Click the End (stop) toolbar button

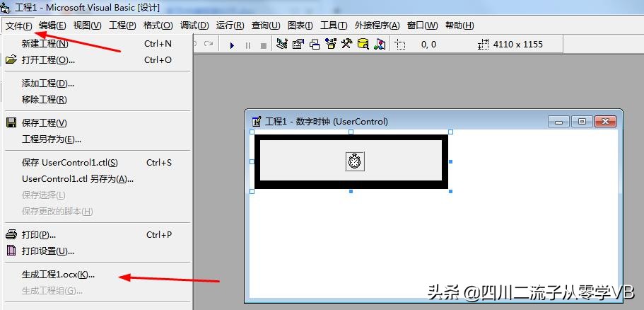[x=264, y=45]
